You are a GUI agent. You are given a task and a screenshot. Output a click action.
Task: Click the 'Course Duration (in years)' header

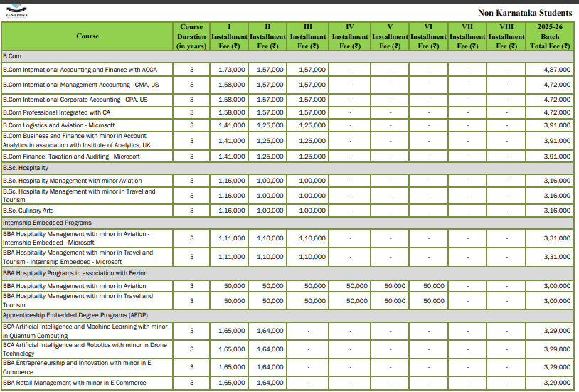pyautogui.click(x=191, y=36)
